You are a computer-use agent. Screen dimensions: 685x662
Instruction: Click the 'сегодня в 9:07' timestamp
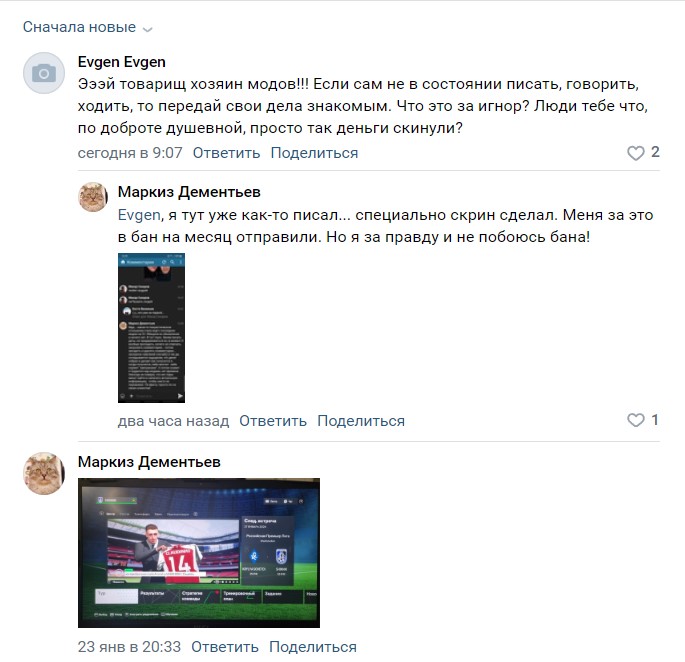pyautogui.click(x=130, y=153)
